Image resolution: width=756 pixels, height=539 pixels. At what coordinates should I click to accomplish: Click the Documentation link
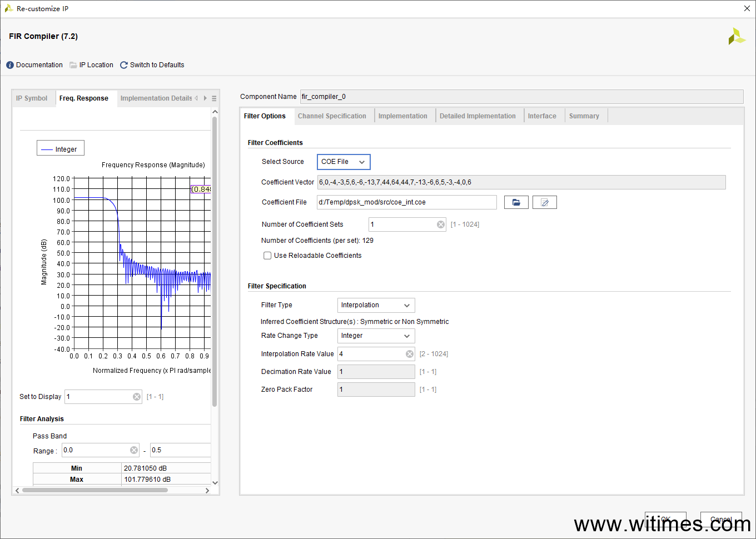tap(39, 65)
